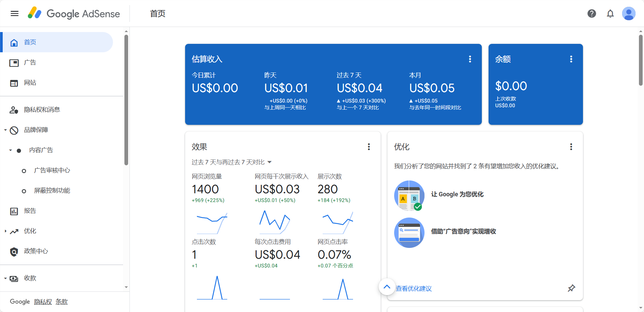This screenshot has width=644, height=312.
Task: Open more options for 效果 card
Action: point(369,147)
